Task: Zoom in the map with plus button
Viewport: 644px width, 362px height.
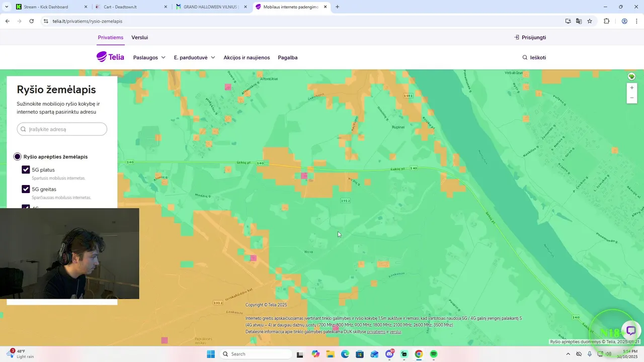Action: tap(632, 88)
